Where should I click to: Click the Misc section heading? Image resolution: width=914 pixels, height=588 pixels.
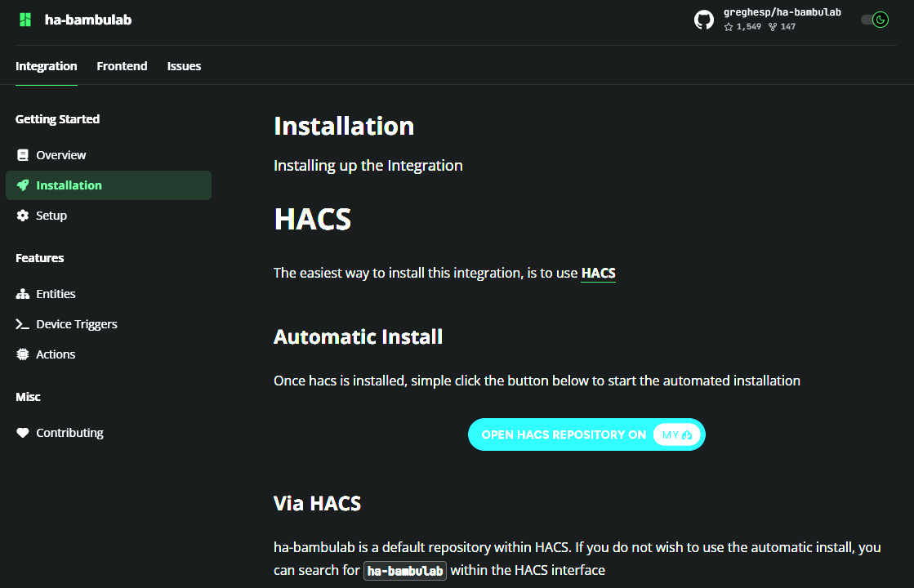(x=28, y=397)
